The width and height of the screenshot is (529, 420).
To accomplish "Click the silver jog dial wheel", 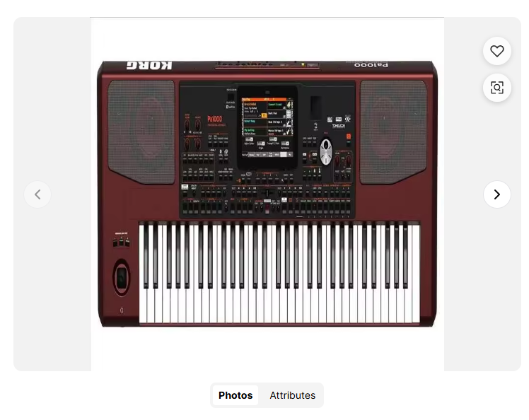I will pyautogui.click(x=326, y=152).
